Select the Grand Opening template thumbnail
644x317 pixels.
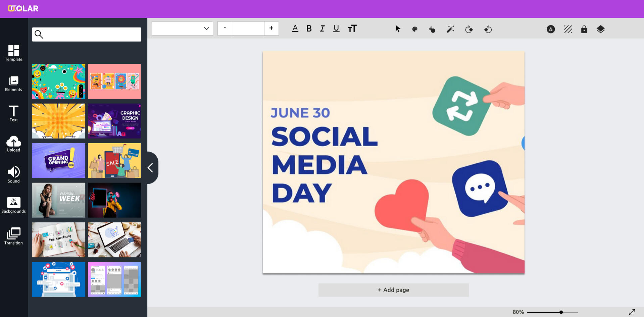coord(59,161)
